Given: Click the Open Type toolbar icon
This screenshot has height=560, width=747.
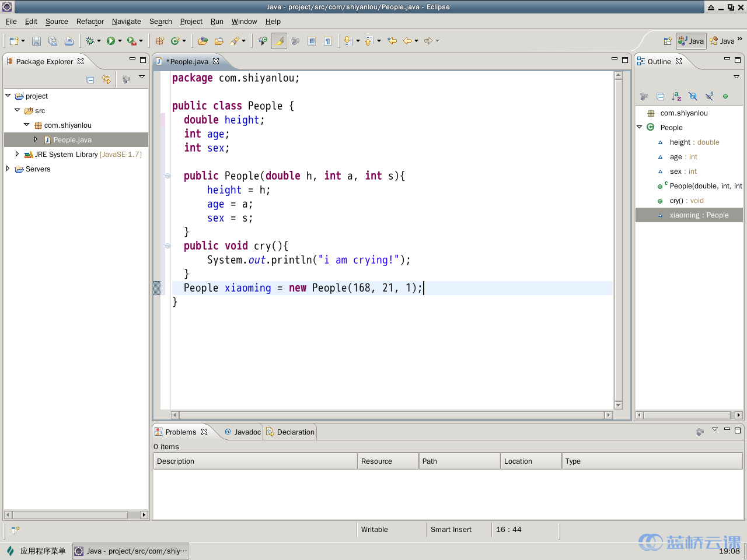Looking at the screenshot, I should point(203,41).
